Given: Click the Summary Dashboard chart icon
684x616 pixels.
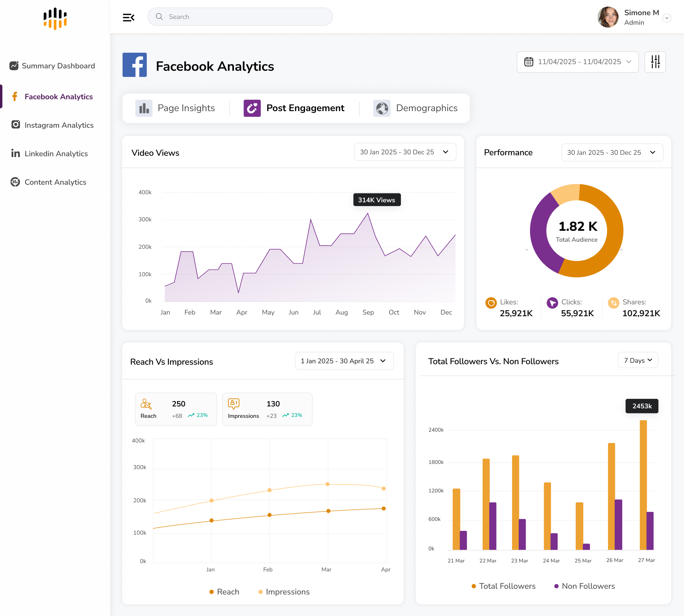Looking at the screenshot, I should coord(14,66).
